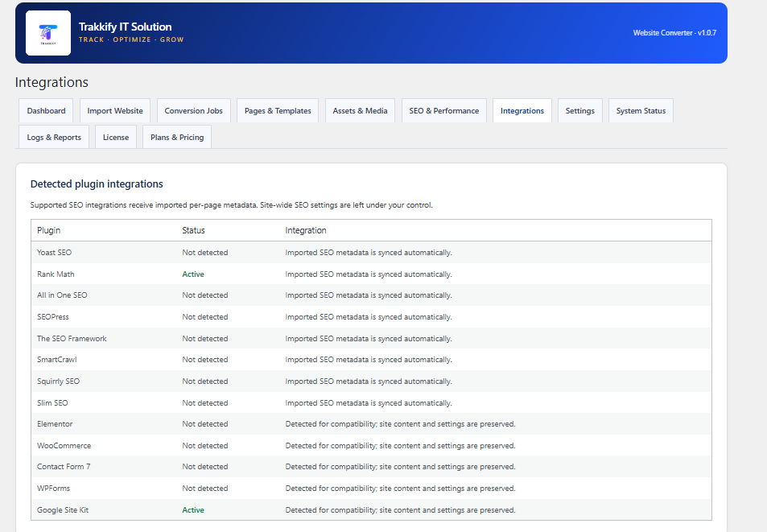Open the Settings tab
Image resolution: width=767 pixels, height=532 pixels.
579,110
